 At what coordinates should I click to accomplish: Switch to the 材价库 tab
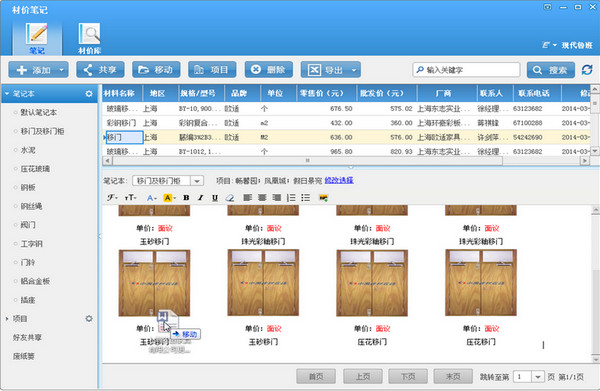[90, 38]
